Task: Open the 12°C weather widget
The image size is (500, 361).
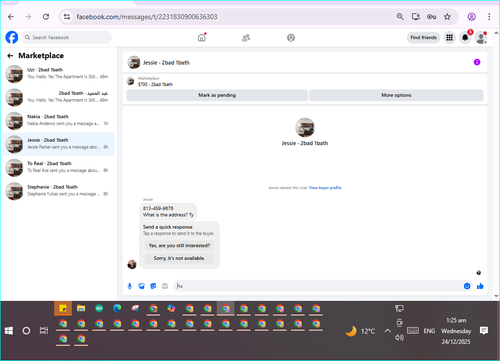Action: click(x=360, y=331)
